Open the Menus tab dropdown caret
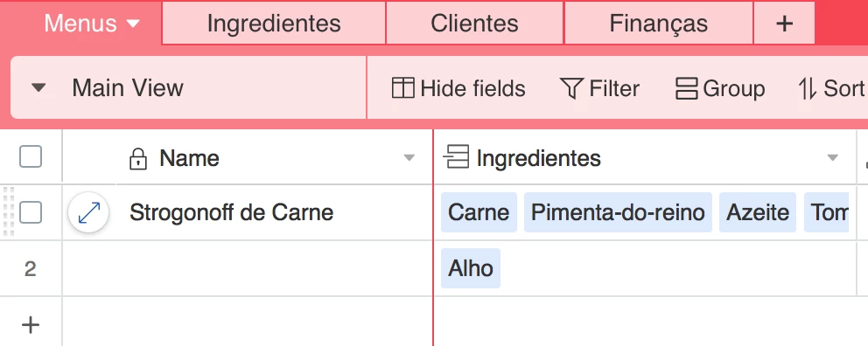 133,24
